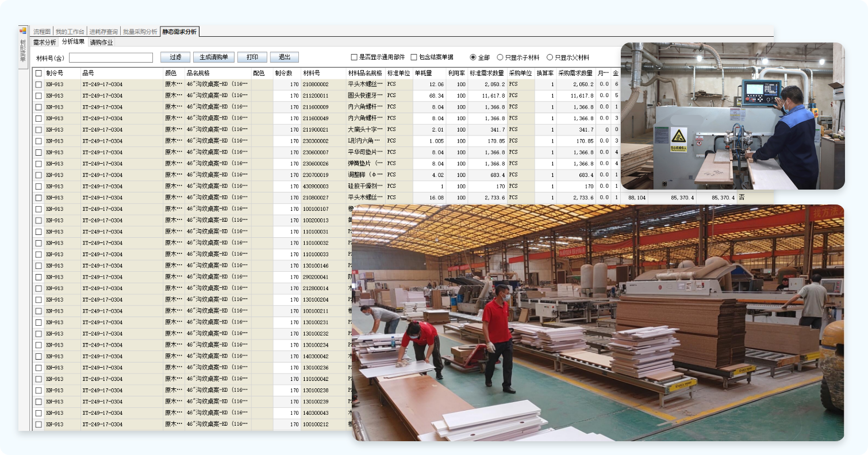
Task: Select the checkbox for material 100100107 row
Action: [x=39, y=209]
